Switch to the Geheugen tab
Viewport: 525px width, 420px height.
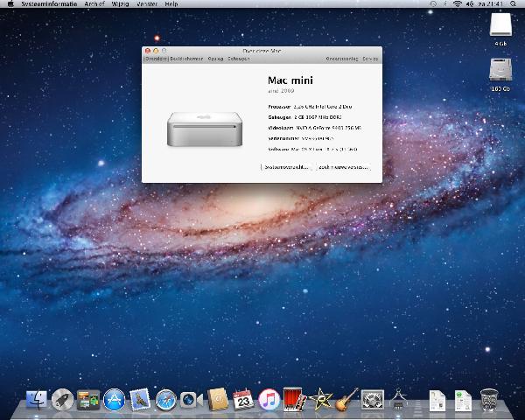(238, 59)
